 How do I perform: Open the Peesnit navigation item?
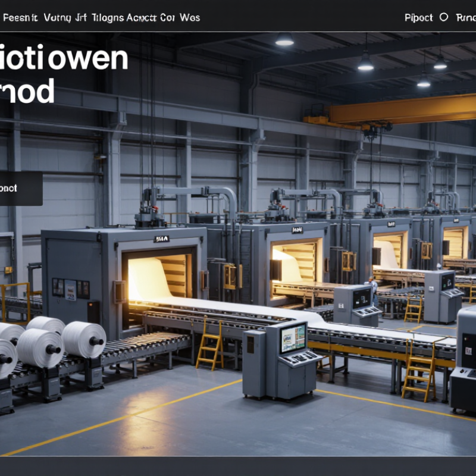(20, 18)
